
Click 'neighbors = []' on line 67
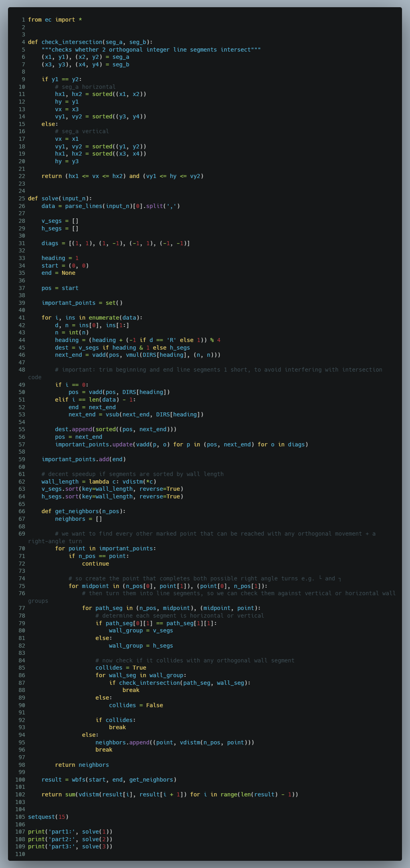tap(78, 519)
